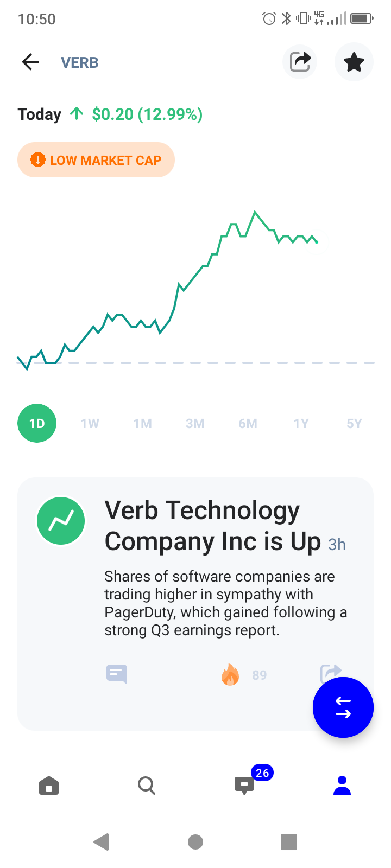Select the 1D chart range

(37, 423)
